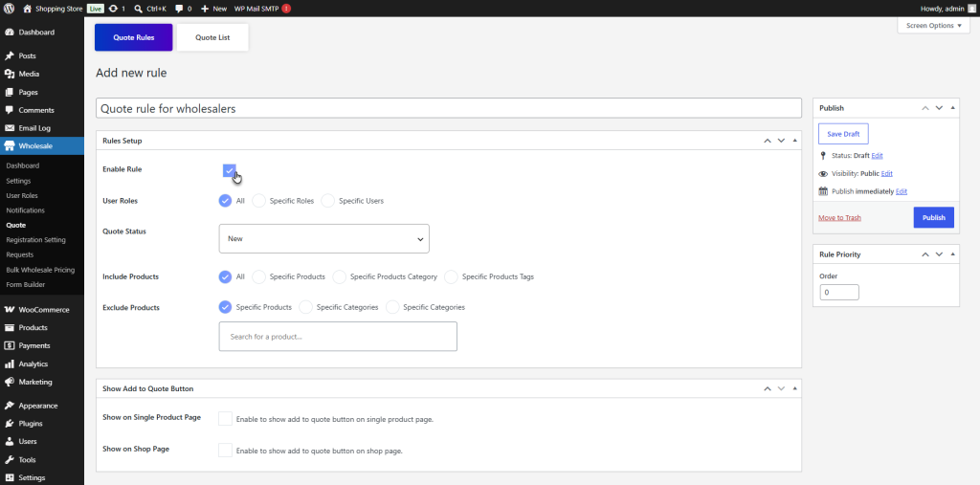The image size is (980, 485).
Task: Edit the Status: Draft link
Action: [877, 156]
